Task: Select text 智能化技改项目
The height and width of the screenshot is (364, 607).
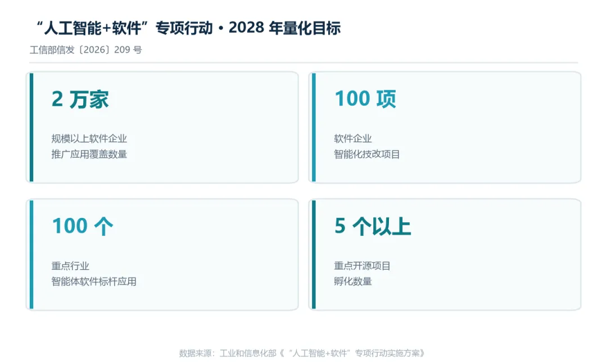Action: [x=366, y=154]
